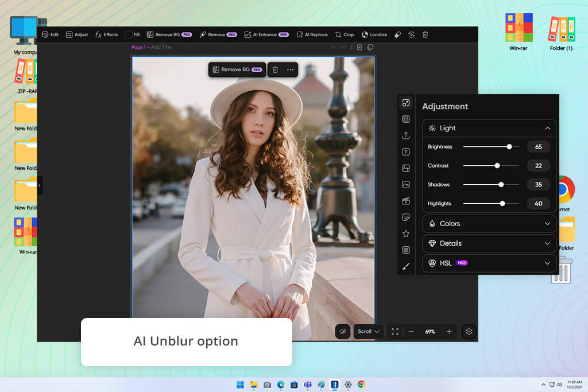Open the Scroll mode dropdown
Viewport: 588px width, 392px height.
(x=368, y=332)
